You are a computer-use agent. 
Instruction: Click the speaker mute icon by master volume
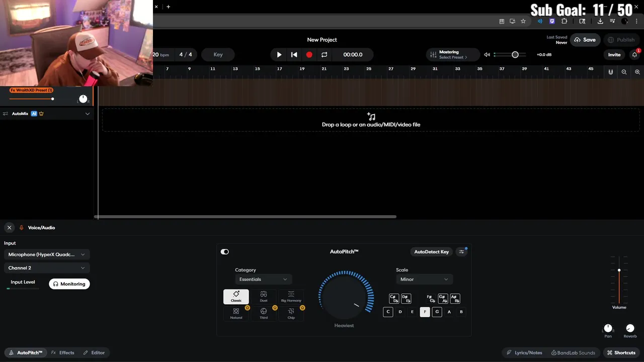tap(487, 54)
